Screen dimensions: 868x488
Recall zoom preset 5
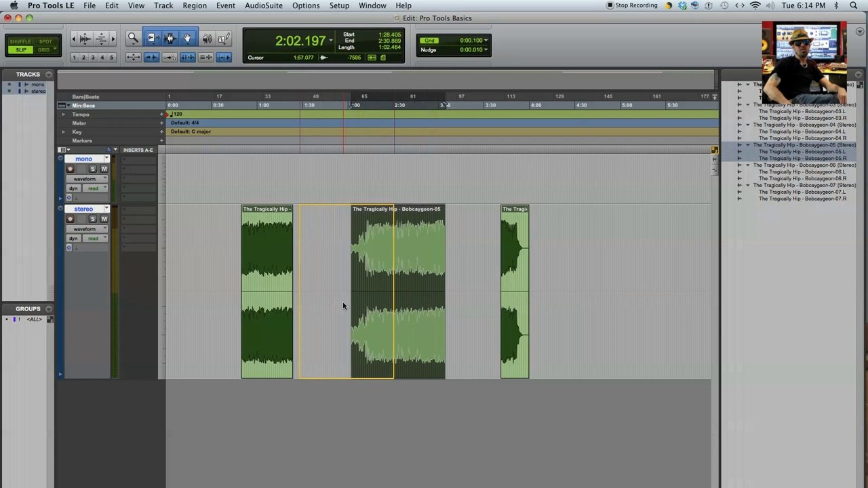112,58
